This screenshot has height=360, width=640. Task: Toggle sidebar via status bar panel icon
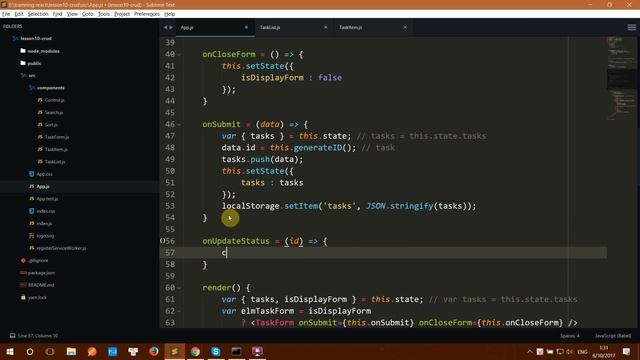click(x=12, y=336)
